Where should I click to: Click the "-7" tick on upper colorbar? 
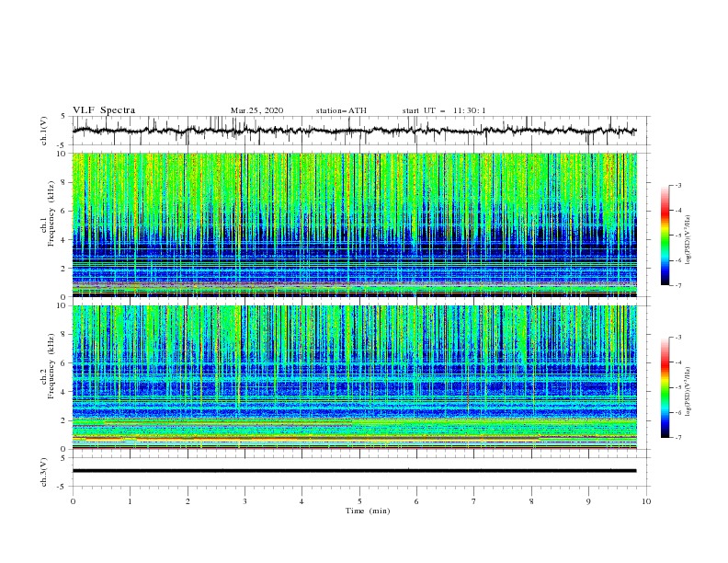pos(677,285)
